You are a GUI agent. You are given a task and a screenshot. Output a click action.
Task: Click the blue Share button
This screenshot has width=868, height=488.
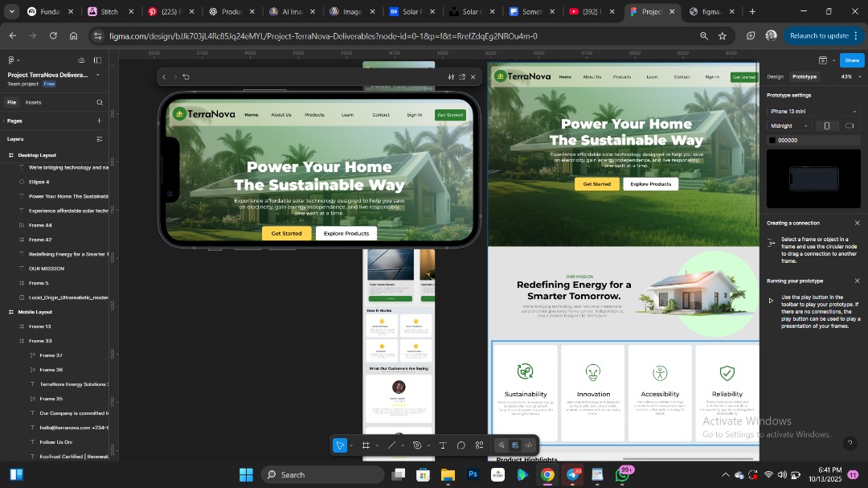[x=852, y=60]
